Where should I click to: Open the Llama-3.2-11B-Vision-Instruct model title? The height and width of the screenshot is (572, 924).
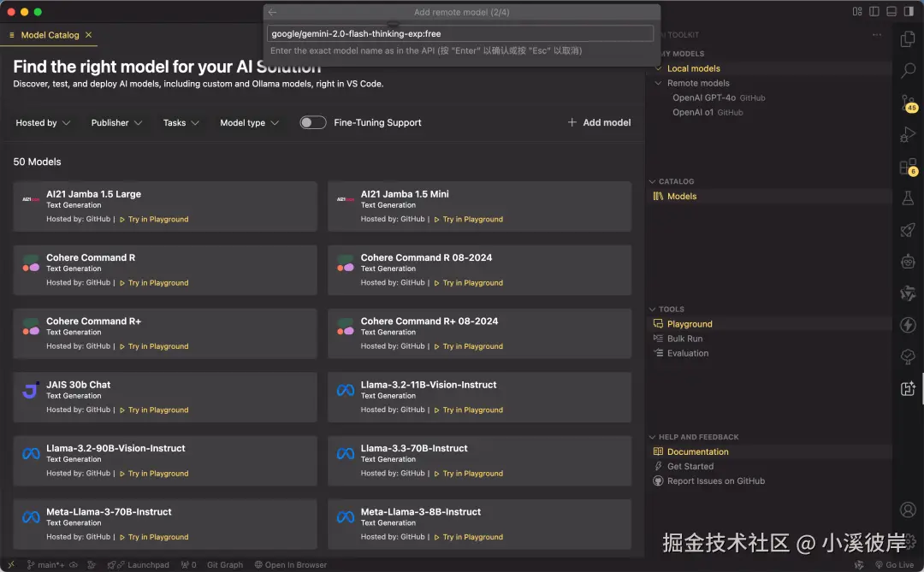(429, 385)
